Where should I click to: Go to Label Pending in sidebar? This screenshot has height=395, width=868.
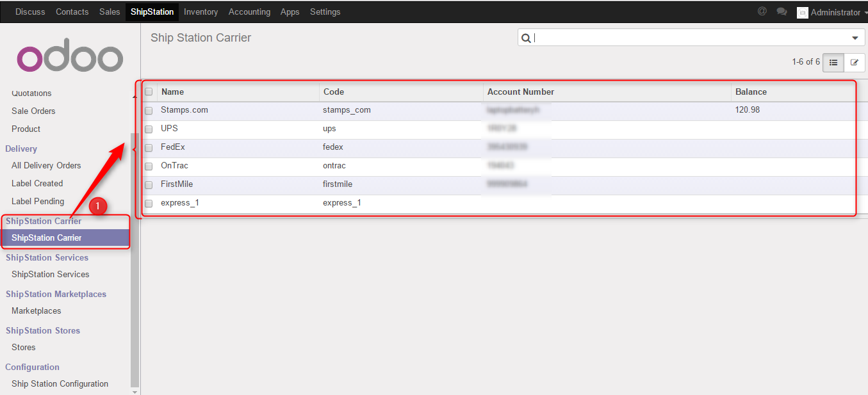(38, 201)
